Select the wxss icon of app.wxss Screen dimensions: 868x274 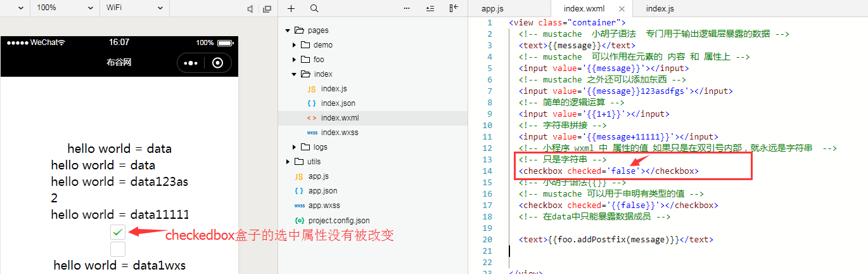pos(299,205)
